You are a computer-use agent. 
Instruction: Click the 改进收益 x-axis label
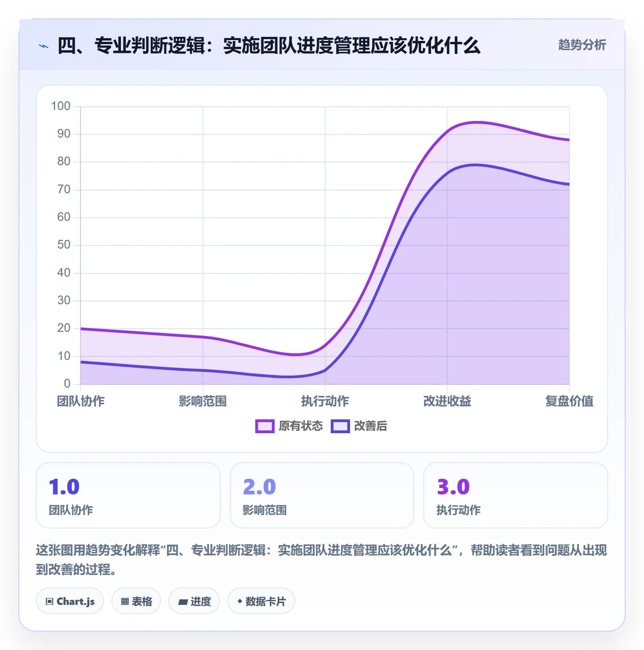(x=447, y=401)
